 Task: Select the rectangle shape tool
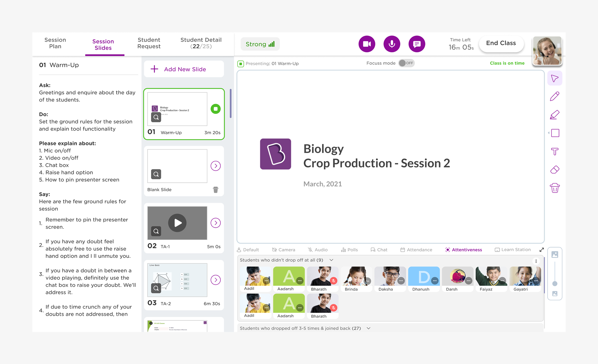[x=555, y=133]
